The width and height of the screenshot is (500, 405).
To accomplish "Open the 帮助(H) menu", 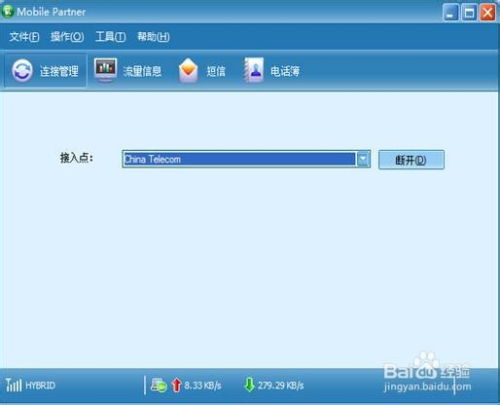I will pyautogui.click(x=153, y=37).
